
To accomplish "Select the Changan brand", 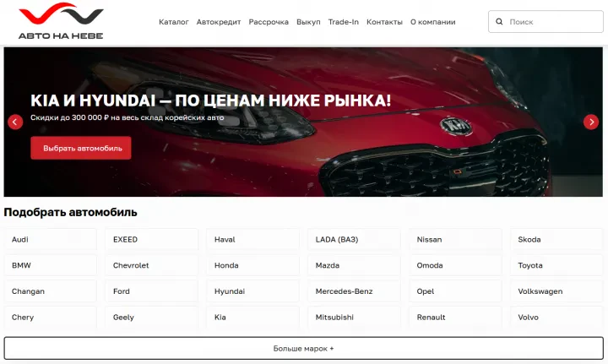I will click(x=51, y=291).
